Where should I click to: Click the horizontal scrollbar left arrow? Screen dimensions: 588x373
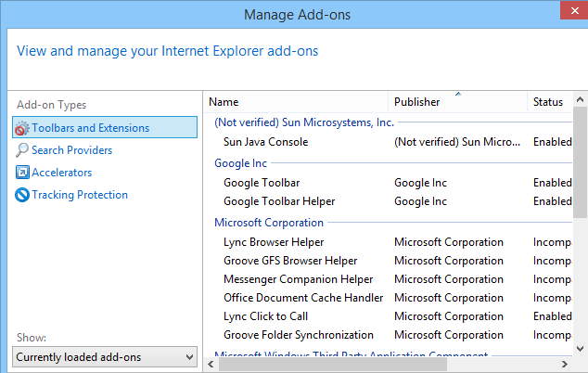tap(211, 364)
